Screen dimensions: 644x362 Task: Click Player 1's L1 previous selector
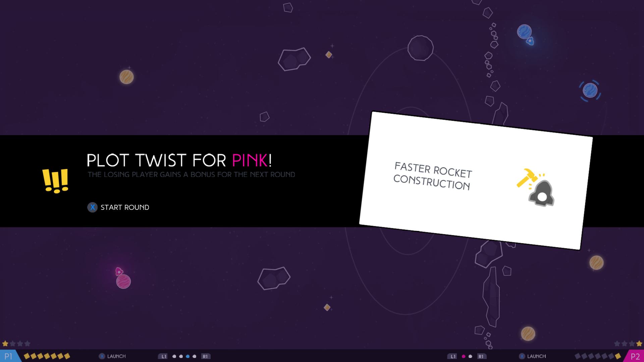point(163,356)
